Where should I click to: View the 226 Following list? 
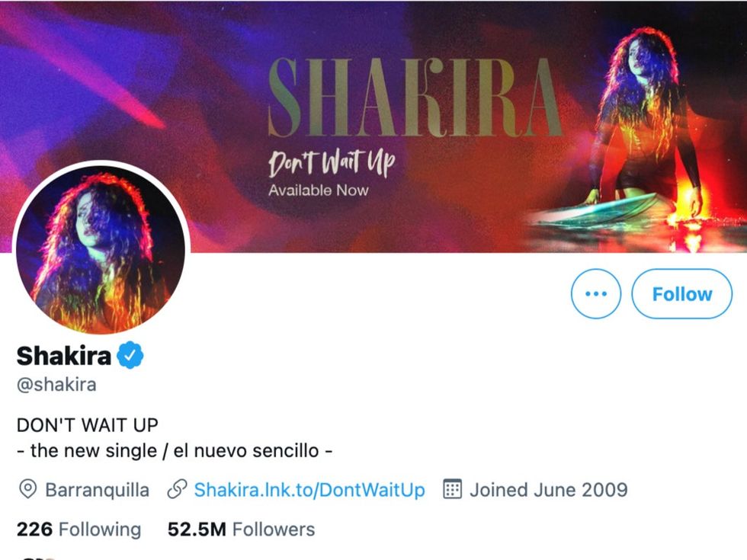(x=79, y=529)
